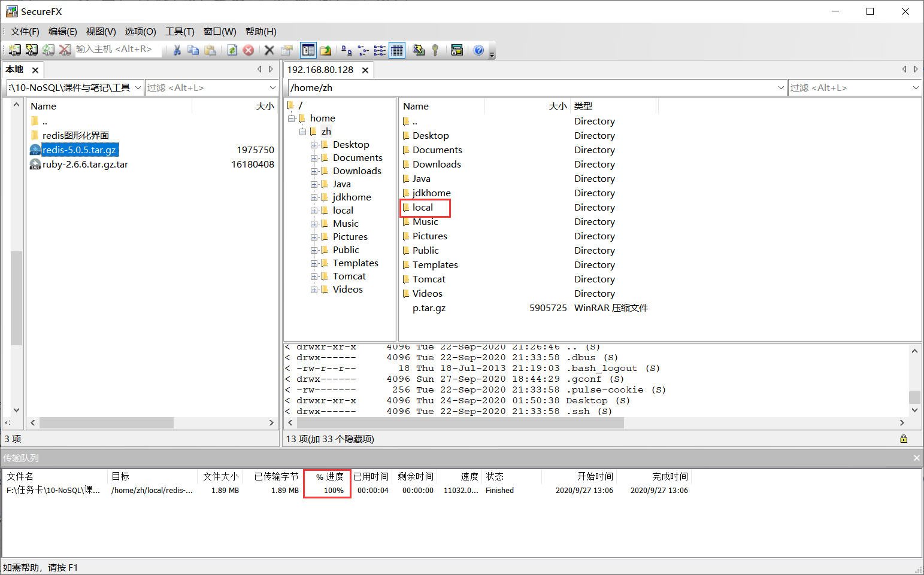Click the Copy icon in the toolbar

click(x=193, y=50)
